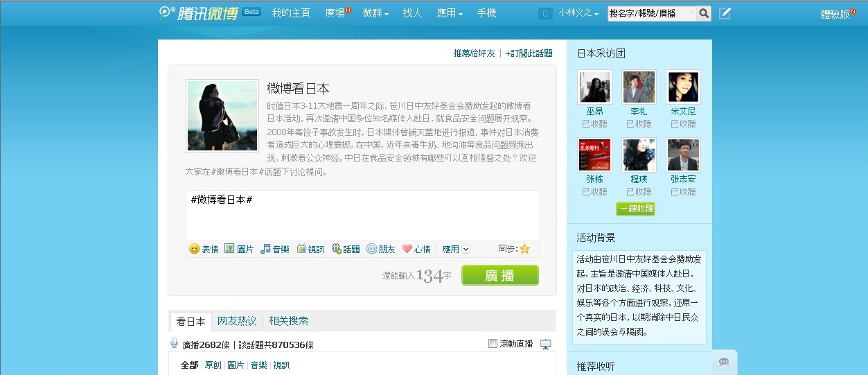The image size is (868, 375).
Task: Select the 看日本 tab
Action: coord(191,321)
